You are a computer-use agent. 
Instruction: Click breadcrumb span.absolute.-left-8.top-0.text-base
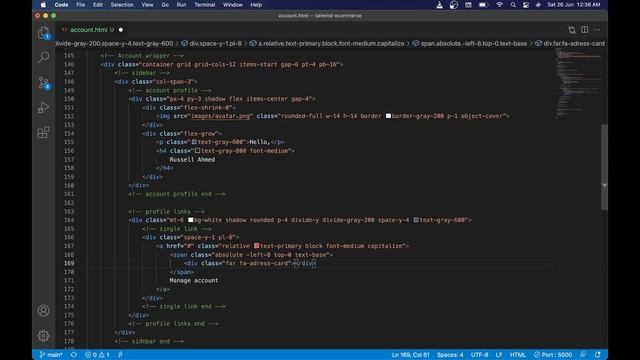pyautogui.click(x=473, y=43)
